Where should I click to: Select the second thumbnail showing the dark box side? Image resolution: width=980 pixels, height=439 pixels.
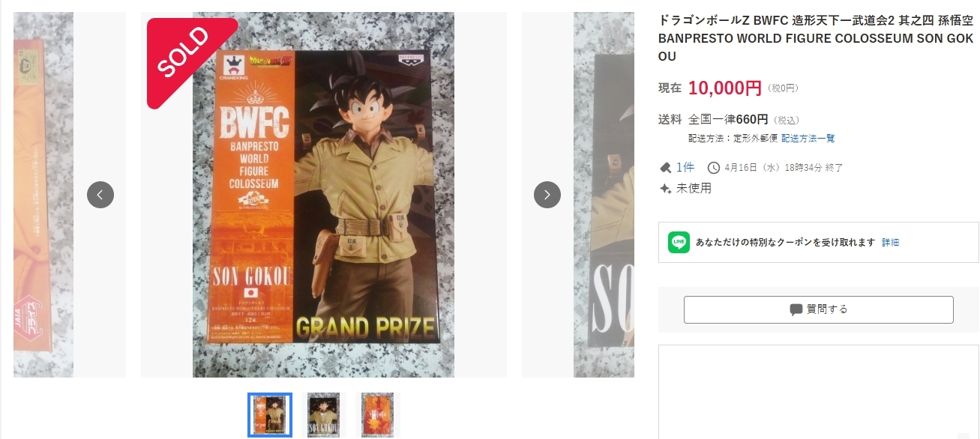[x=324, y=415]
